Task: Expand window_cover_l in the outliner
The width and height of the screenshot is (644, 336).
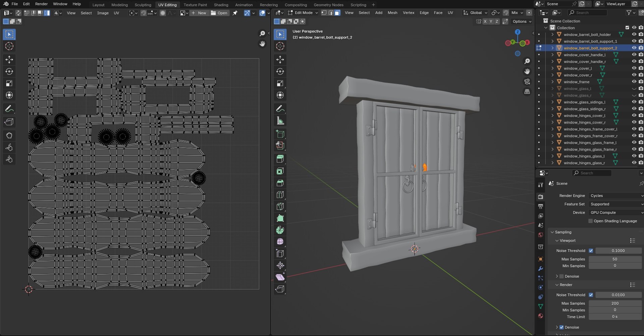Action: point(552,68)
